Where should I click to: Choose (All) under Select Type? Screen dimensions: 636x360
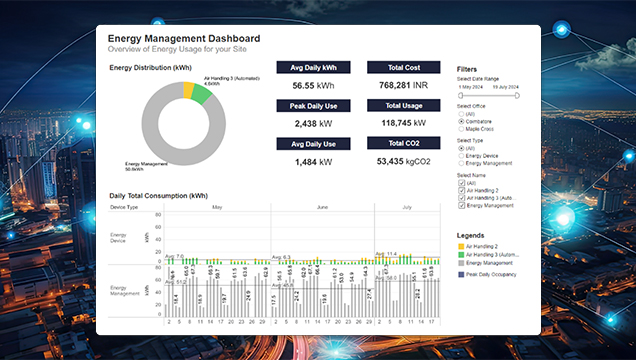(x=461, y=148)
